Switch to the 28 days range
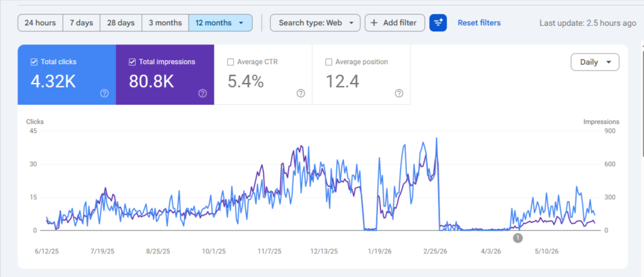Viewport: 644px width, 277px height. pyautogui.click(x=121, y=23)
